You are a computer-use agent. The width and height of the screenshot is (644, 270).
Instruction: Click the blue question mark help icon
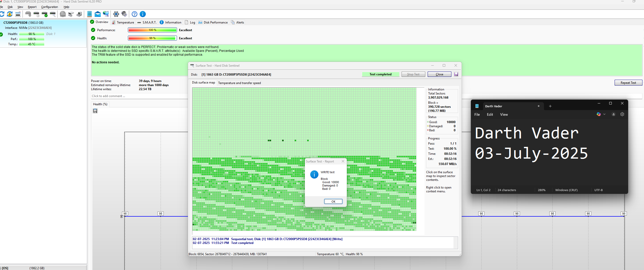[135, 14]
